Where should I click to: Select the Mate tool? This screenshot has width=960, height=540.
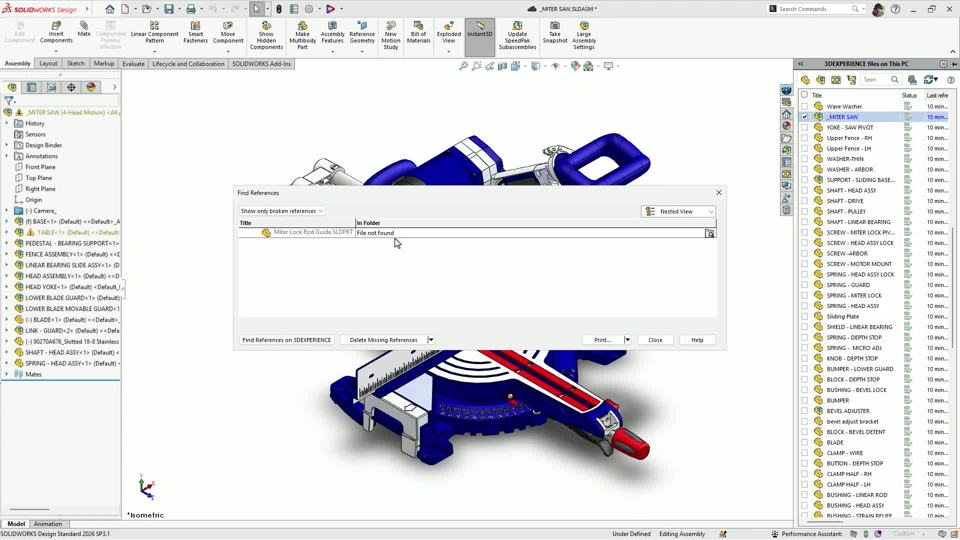pyautogui.click(x=84, y=29)
